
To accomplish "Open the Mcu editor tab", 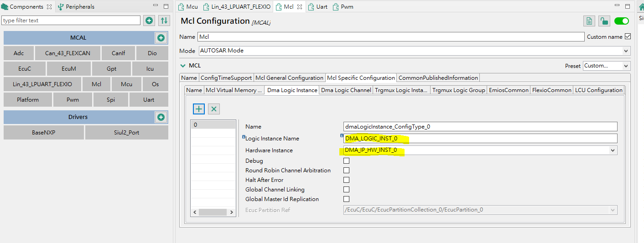I will (187, 7).
